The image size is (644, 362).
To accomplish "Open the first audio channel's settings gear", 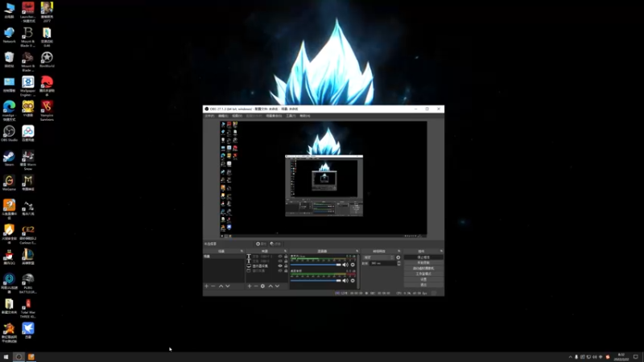I will (353, 265).
